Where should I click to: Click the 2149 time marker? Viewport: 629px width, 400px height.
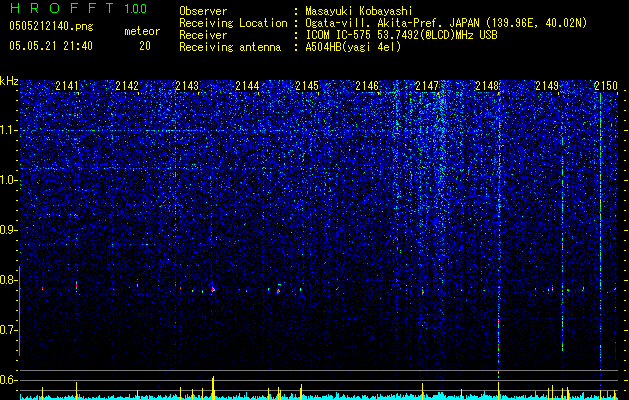point(547,85)
